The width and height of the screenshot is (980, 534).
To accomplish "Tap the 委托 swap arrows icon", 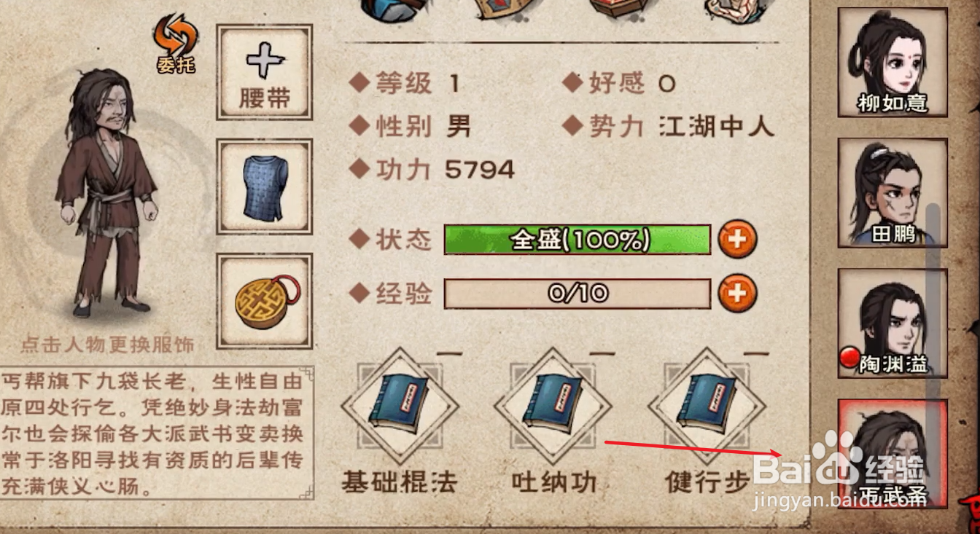I will (x=176, y=43).
